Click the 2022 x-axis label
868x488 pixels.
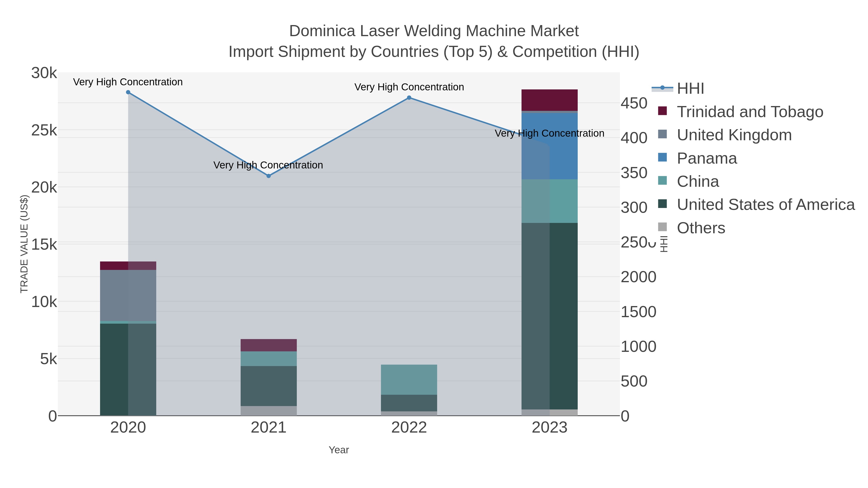point(409,428)
